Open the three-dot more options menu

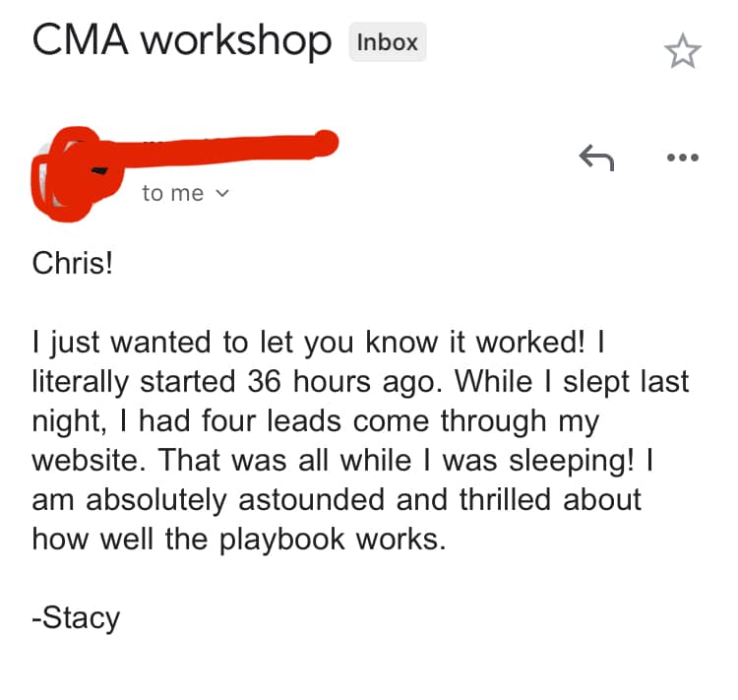click(681, 157)
